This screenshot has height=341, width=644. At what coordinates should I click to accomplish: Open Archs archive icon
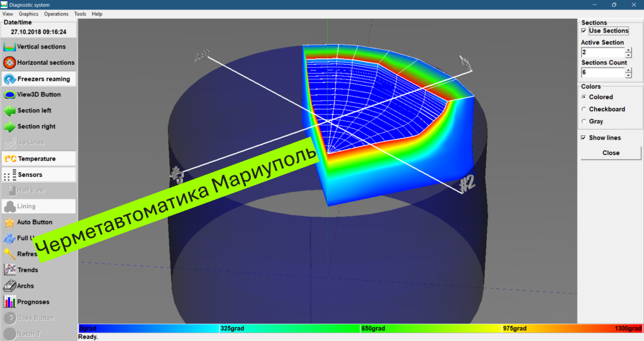click(9, 286)
